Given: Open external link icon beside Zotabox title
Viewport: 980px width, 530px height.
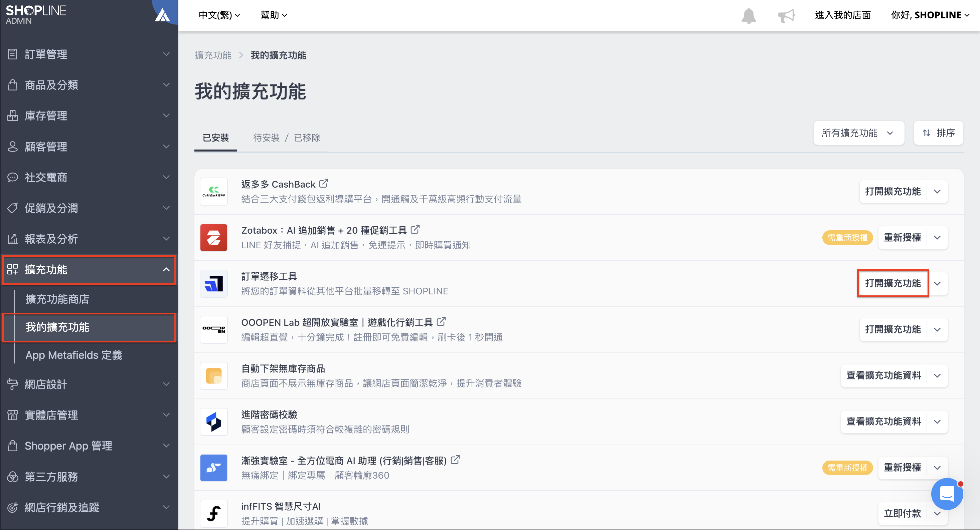Looking at the screenshot, I should point(415,230).
